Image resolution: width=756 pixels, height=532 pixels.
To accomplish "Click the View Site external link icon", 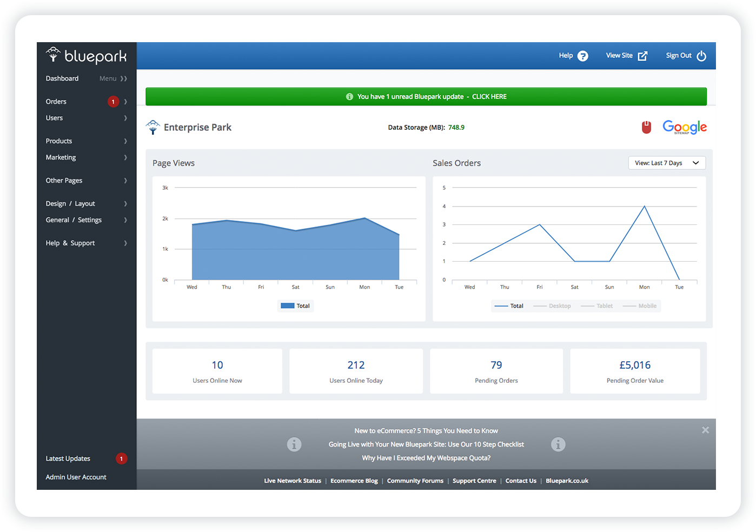I will coord(642,56).
